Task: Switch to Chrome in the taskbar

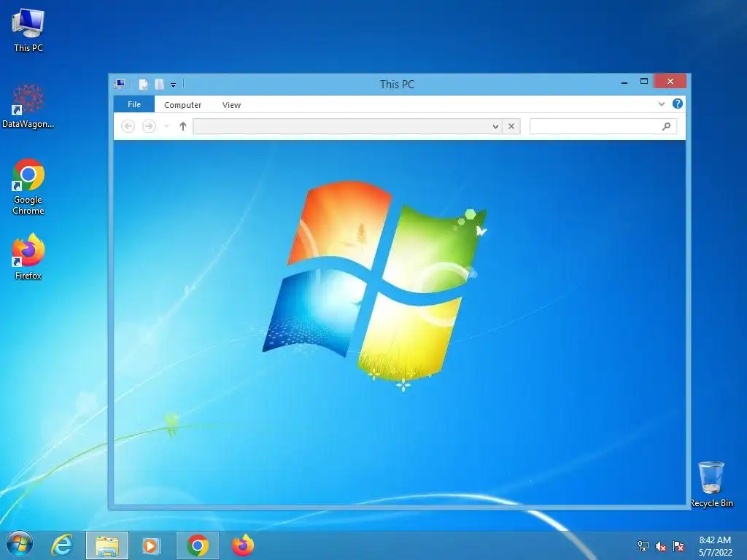Action: pyautogui.click(x=198, y=545)
